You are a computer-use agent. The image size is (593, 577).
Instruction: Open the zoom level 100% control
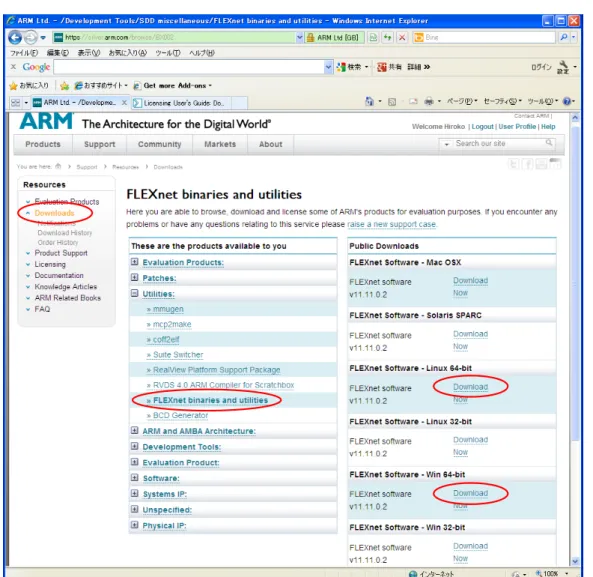click(550, 573)
